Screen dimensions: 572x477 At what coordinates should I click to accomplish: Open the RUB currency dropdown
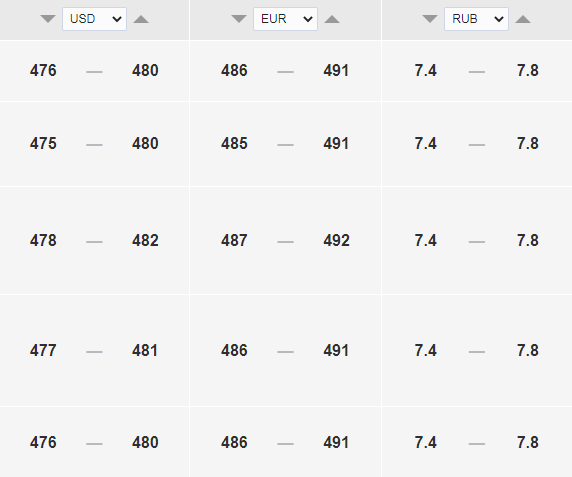476,19
